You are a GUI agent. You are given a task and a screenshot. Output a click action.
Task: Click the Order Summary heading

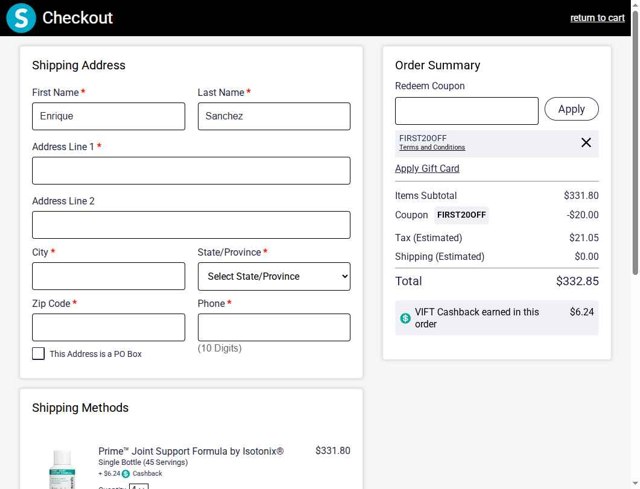point(438,65)
